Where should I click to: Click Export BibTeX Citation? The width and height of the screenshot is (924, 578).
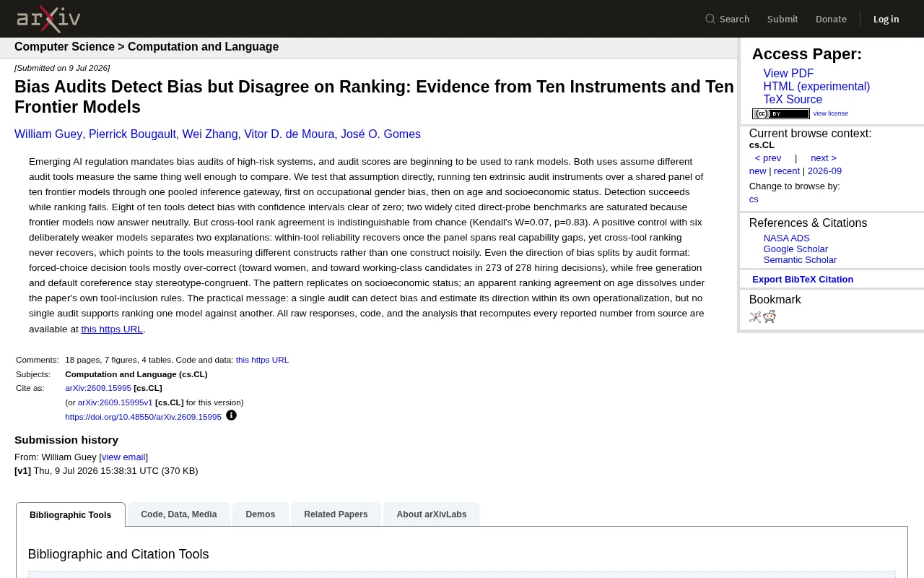pyautogui.click(x=803, y=280)
